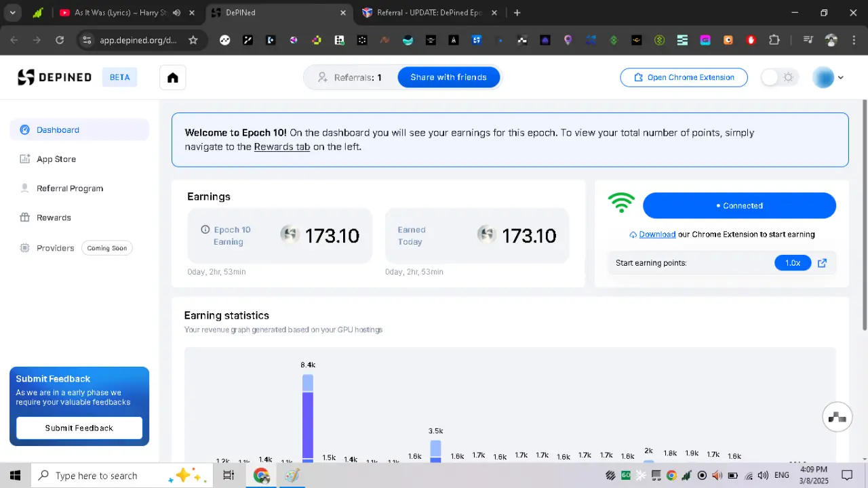Click the Download link
868x488 pixels.
coord(657,235)
